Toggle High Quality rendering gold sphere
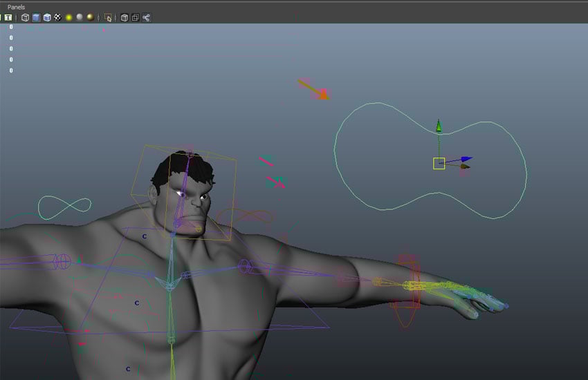Image resolution: width=588 pixels, height=380 pixels. pyautogui.click(x=91, y=17)
